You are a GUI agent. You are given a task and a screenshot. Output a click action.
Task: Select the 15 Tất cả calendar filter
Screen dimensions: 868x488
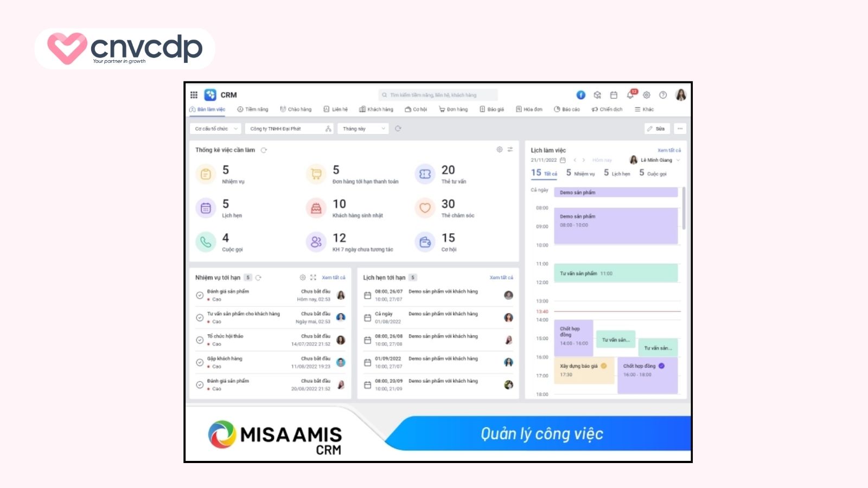[x=544, y=173]
